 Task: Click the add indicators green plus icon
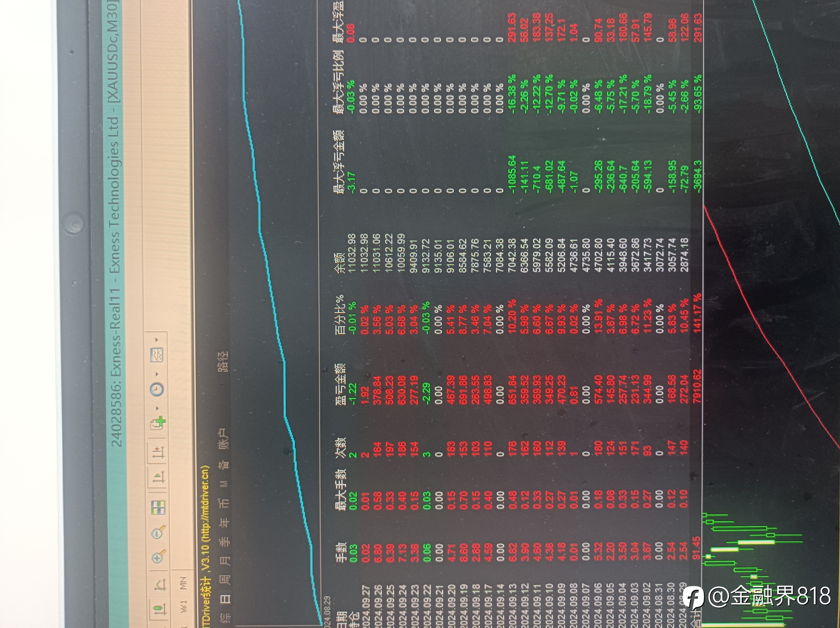coord(158,422)
